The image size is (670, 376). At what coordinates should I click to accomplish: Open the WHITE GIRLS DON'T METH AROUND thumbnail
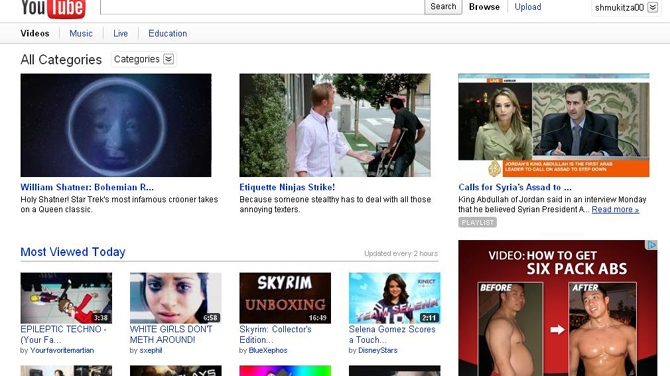(176, 298)
